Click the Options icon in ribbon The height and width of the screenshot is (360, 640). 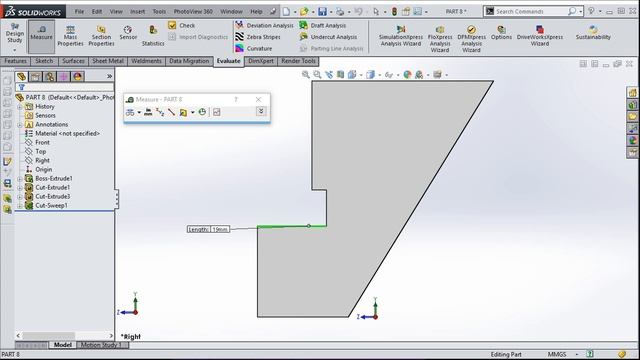click(x=501, y=33)
